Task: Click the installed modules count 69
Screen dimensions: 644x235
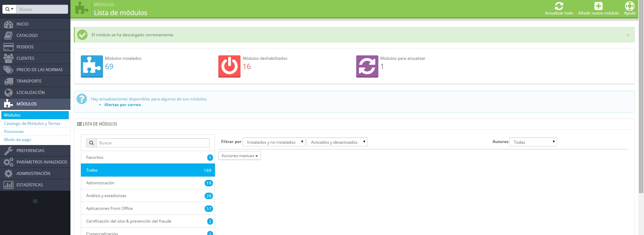Action: (x=109, y=66)
